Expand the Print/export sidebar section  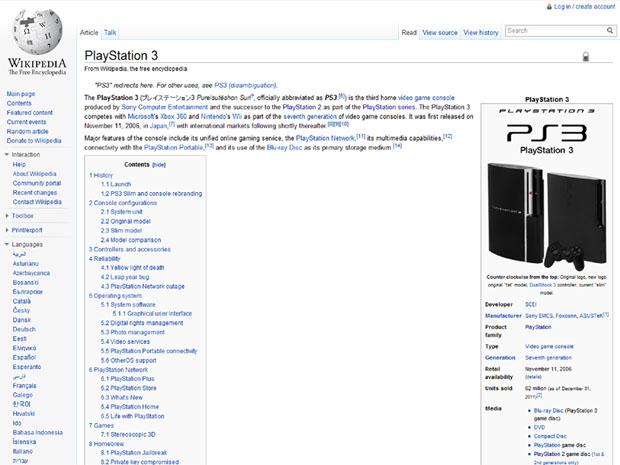coord(7,230)
